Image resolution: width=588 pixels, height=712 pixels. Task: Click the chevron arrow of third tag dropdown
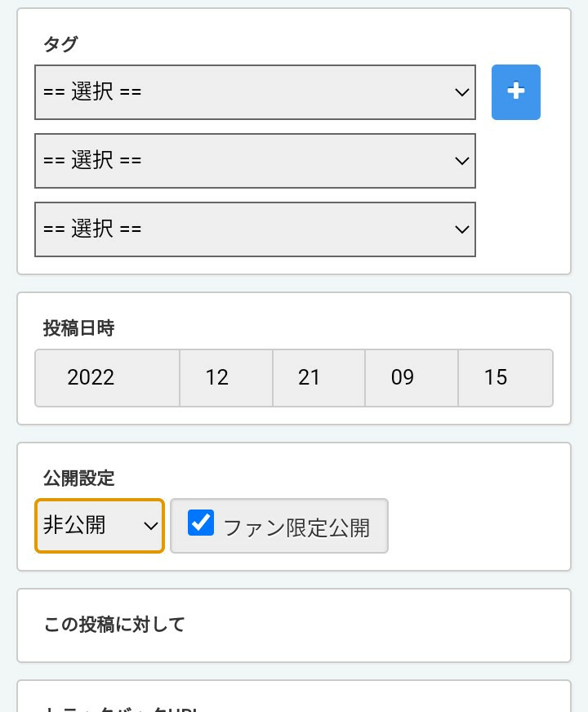(x=461, y=229)
